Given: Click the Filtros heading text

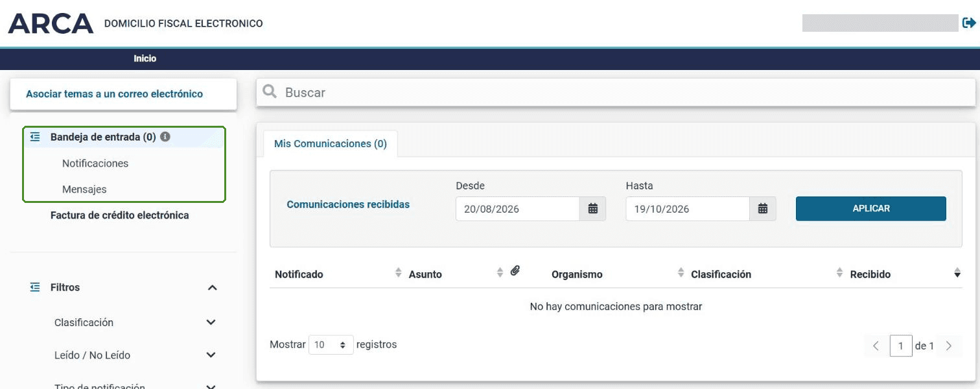Looking at the screenshot, I should point(65,287).
